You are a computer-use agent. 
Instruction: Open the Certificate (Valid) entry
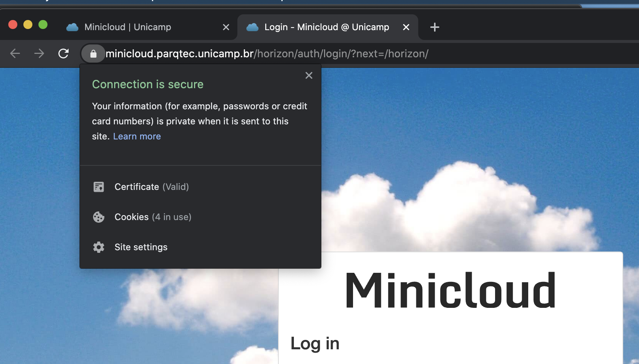pyautogui.click(x=200, y=187)
